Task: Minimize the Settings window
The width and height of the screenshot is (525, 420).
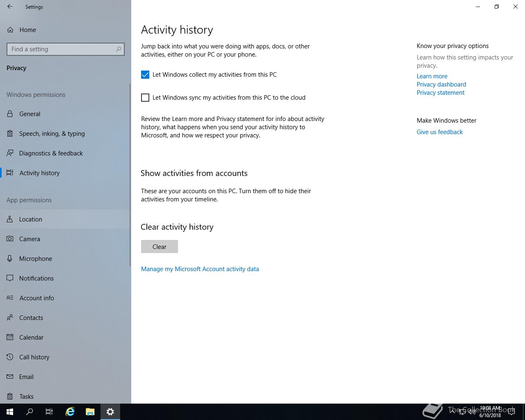Action: pos(478,7)
